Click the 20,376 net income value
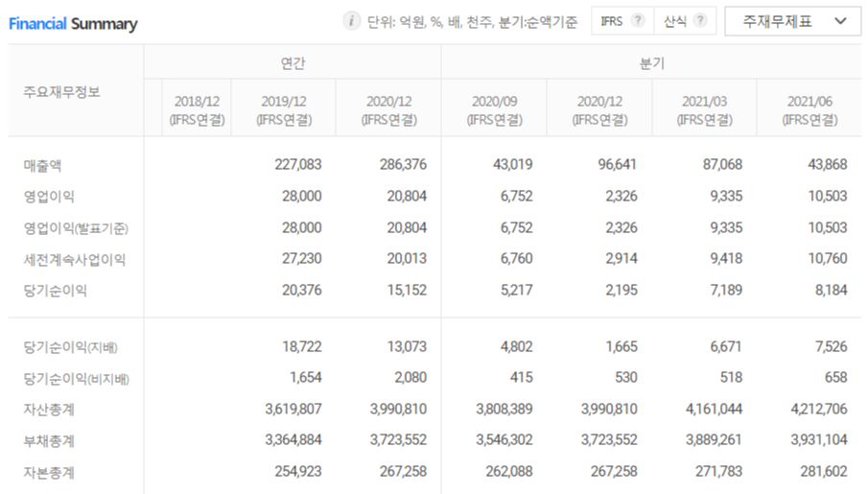868x494 pixels. pos(302,291)
